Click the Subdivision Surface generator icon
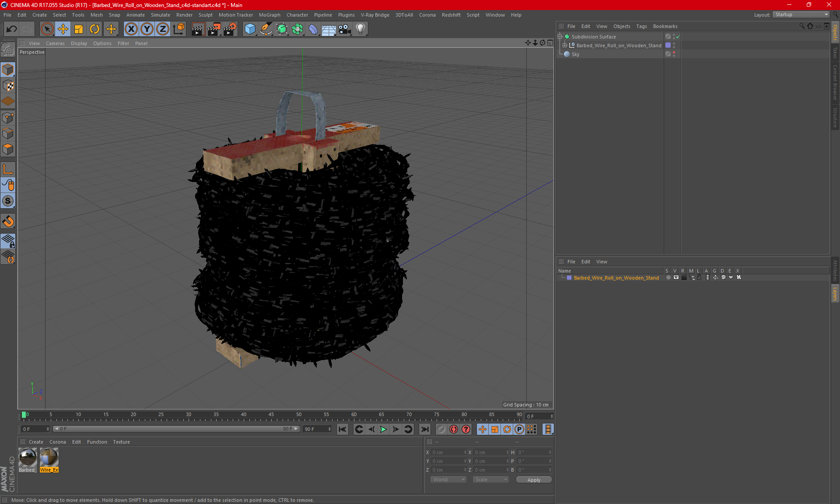This screenshot has width=840, height=504. click(282, 29)
